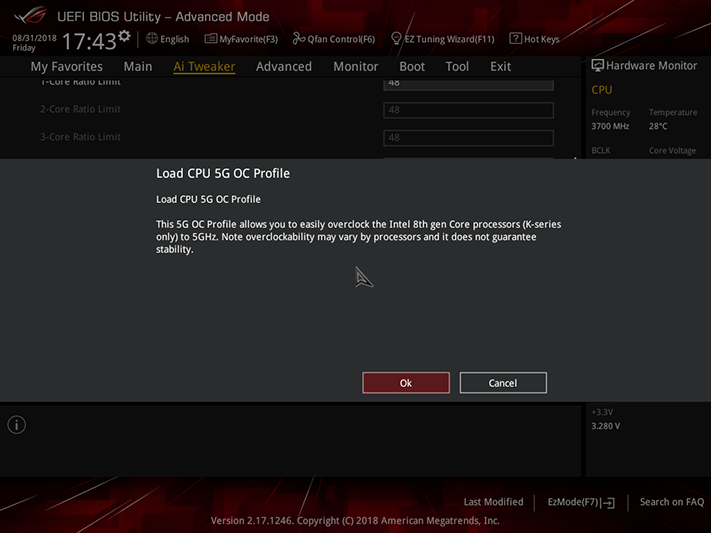Click the info icon at bottom left
Image resolution: width=711 pixels, height=533 pixels.
[16, 425]
